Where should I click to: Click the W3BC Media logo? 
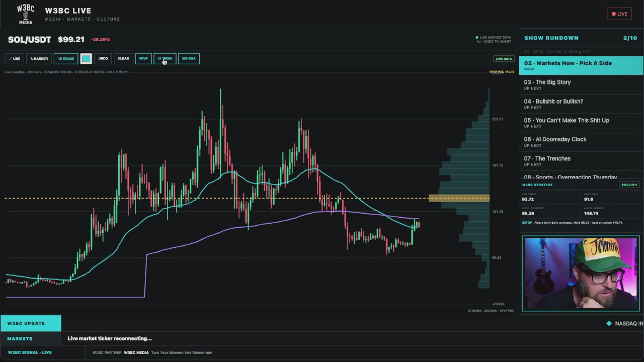(25, 14)
